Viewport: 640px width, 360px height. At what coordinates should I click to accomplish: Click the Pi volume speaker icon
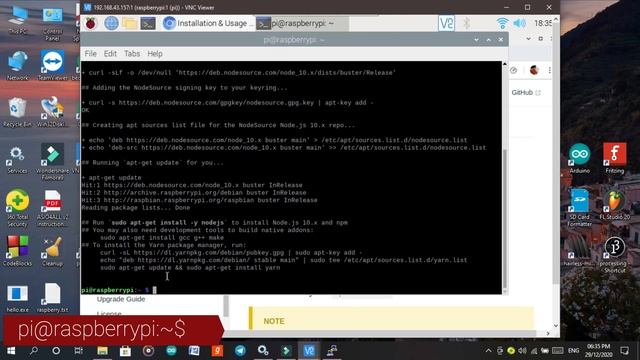click(520, 23)
